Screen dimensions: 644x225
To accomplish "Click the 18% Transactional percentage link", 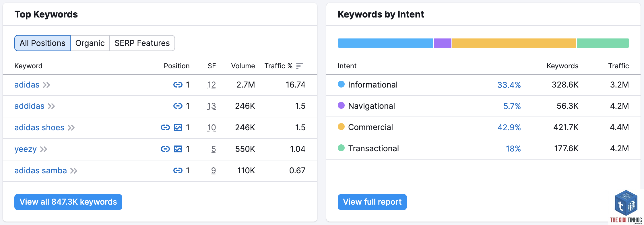I will tap(513, 149).
